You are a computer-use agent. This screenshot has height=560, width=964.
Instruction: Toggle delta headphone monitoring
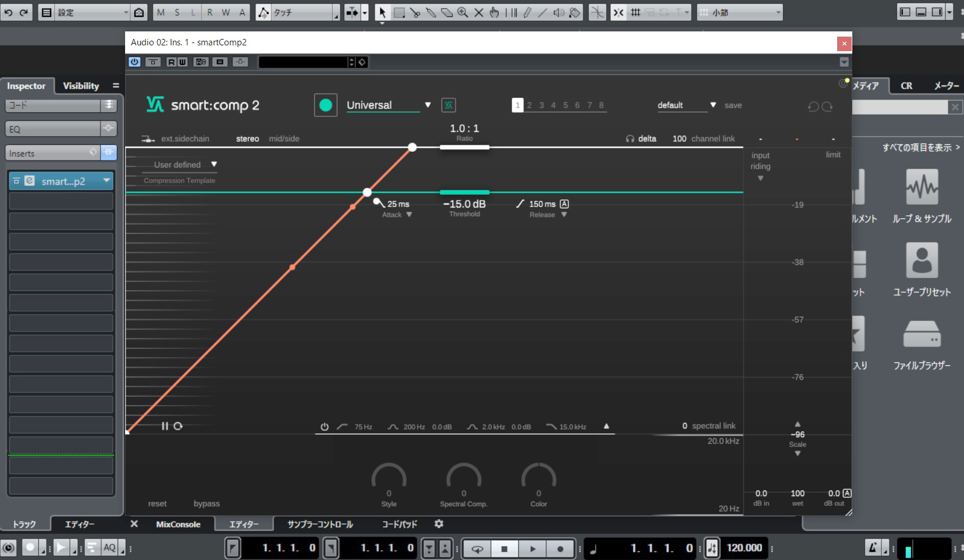point(641,139)
